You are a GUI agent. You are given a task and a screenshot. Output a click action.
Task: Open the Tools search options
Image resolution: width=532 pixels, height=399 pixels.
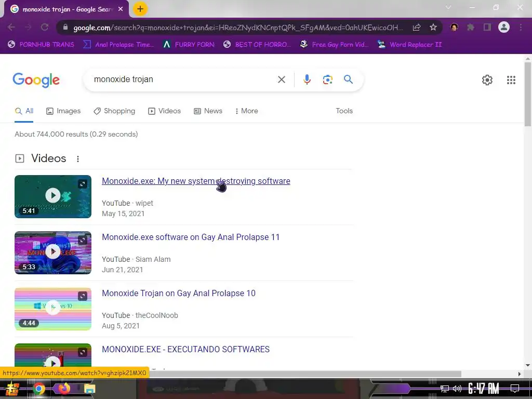[x=344, y=111]
